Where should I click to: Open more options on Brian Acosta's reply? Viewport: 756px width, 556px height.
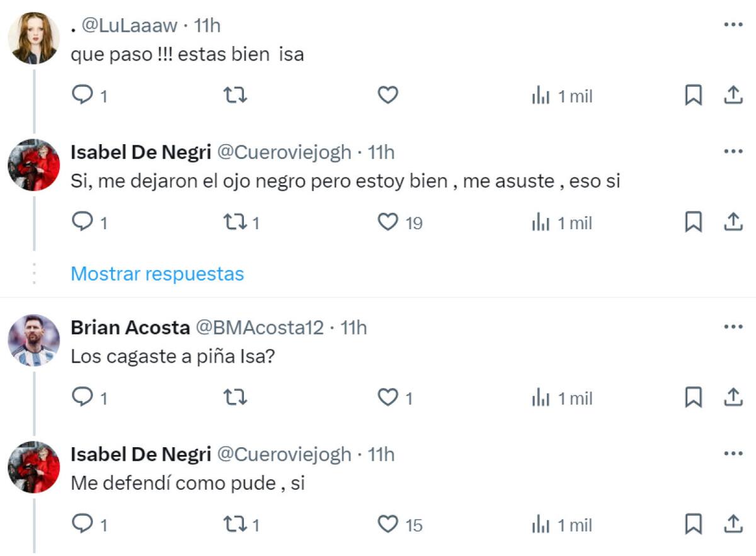tap(733, 325)
